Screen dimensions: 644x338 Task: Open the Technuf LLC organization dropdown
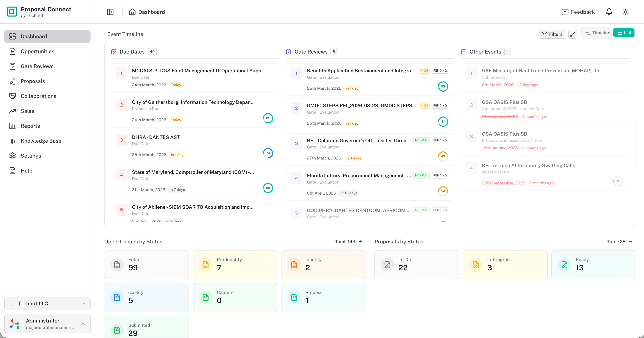tap(47, 303)
